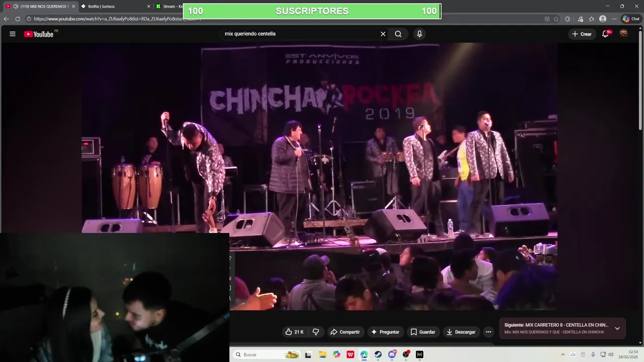Open Microsoft Edge on the taskbar
The width and height of the screenshot is (644, 362).
364,354
